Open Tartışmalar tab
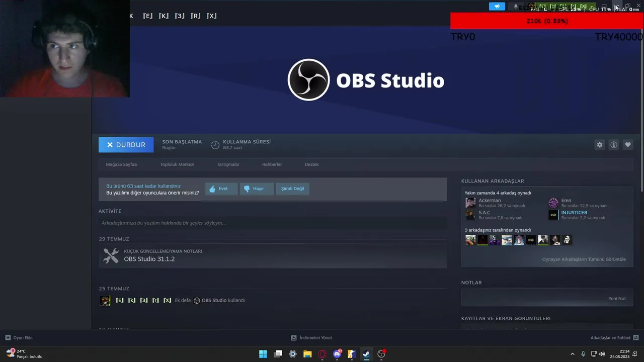Image resolution: width=644 pixels, height=362 pixels. (x=228, y=164)
